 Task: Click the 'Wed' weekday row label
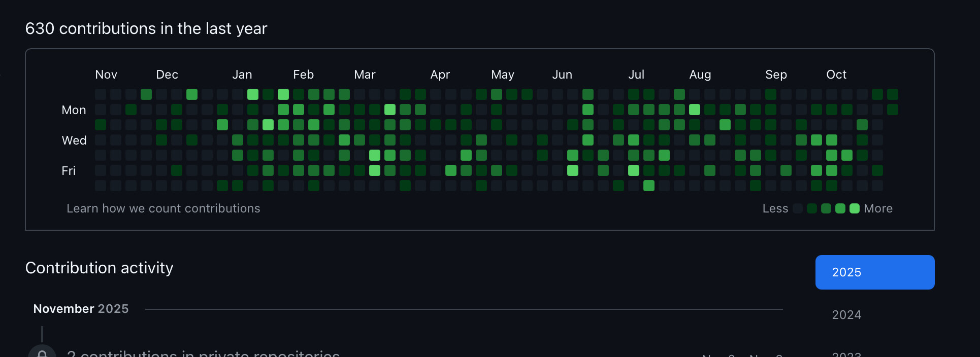pos(74,140)
